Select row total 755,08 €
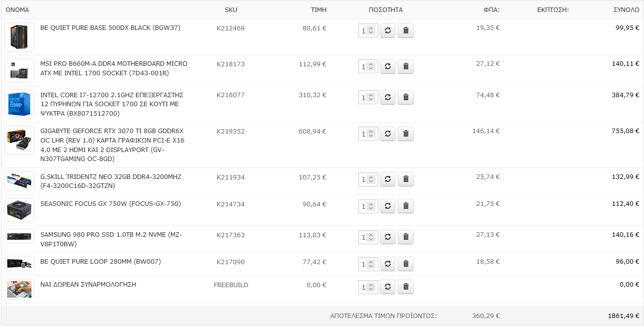Image resolution: width=644 pixels, height=327 pixels. pos(626,131)
